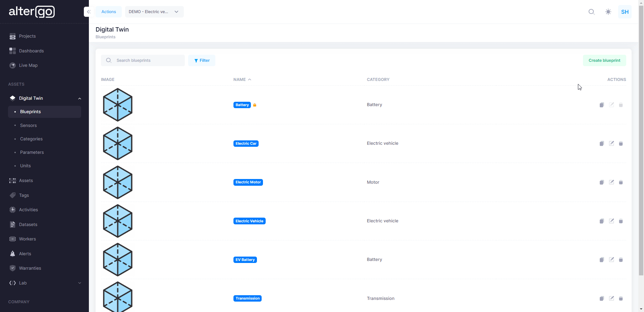644x312 pixels.
Task: Open the SH user avatar menu
Action: coord(625,12)
